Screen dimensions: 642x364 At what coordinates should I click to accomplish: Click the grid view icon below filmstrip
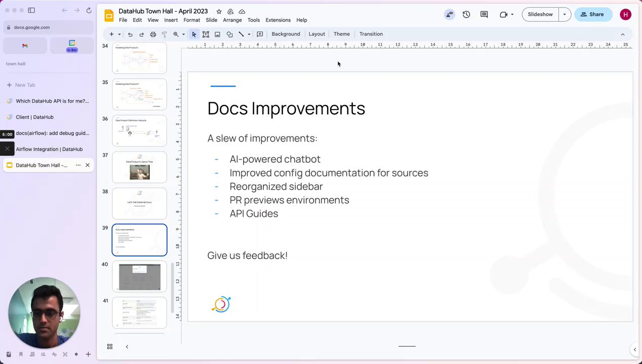pos(110,346)
